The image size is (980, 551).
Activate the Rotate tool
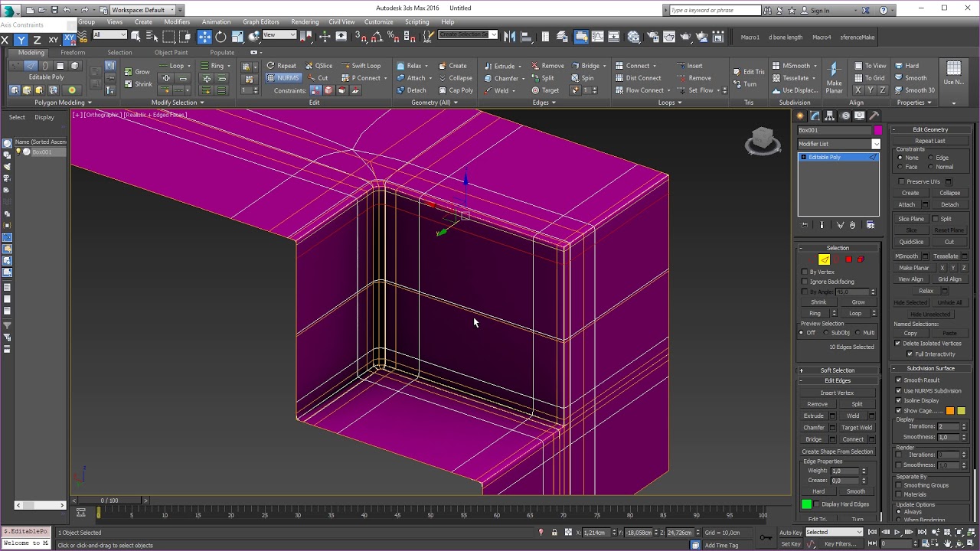click(x=220, y=37)
